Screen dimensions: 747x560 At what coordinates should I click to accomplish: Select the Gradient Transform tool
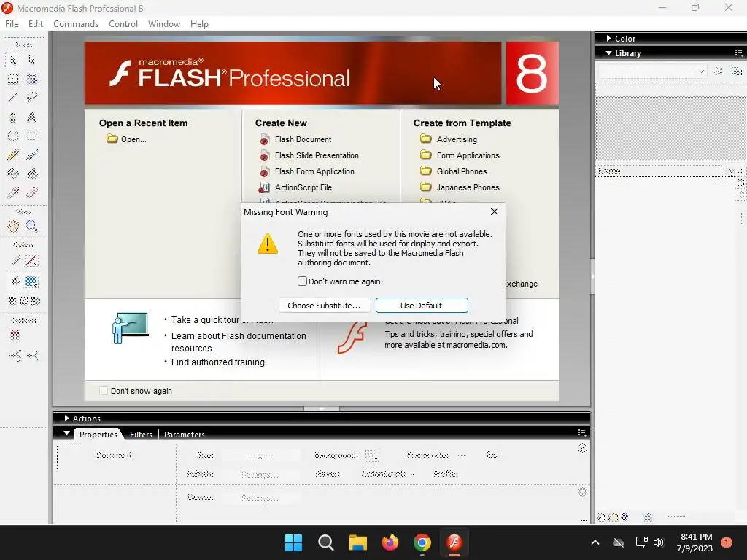click(32, 79)
